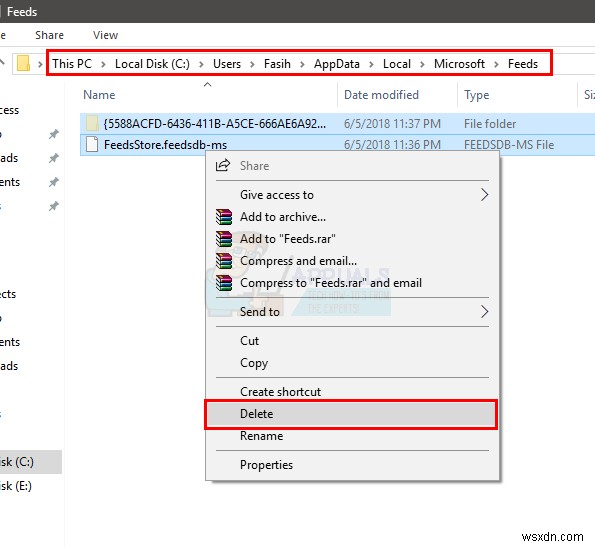Navigate to This PC in the address bar
This screenshot has height=547, width=595.
(x=72, y=64)
